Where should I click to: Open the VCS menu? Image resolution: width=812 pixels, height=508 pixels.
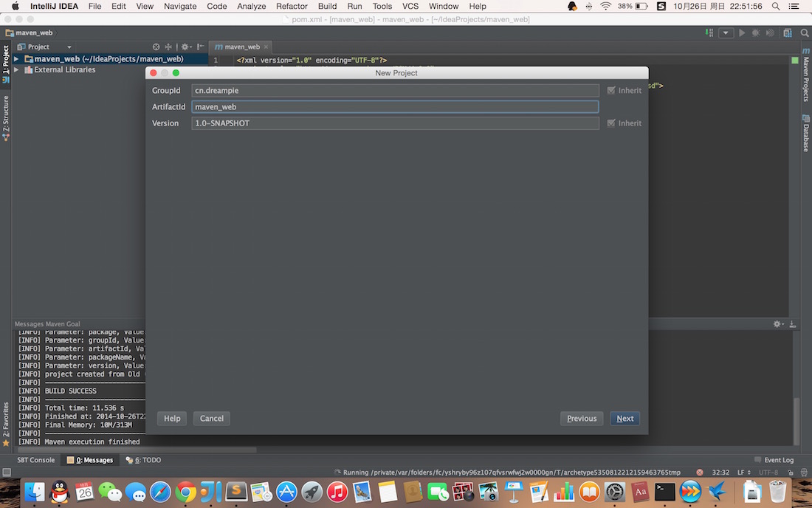410,6
